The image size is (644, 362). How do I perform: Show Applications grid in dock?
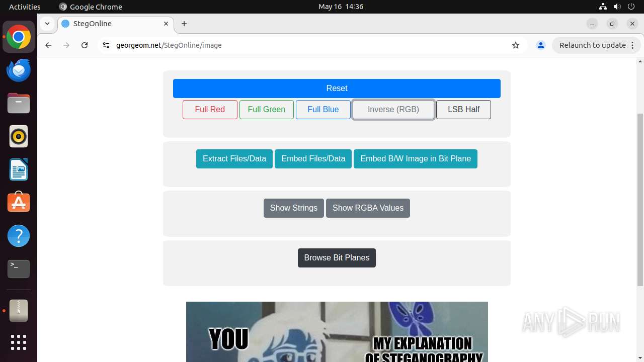pyautogui.click(x=19, y=342)
